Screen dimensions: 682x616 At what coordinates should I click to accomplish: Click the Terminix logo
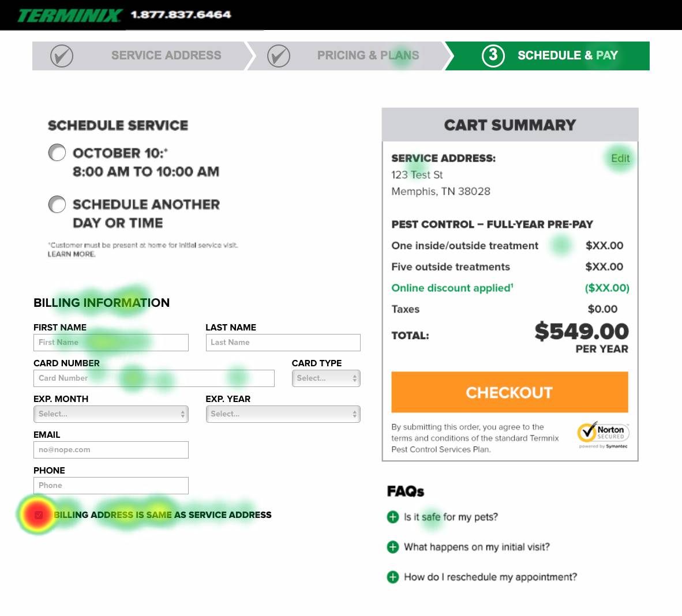pyautogui.click(x=69, y=15)
